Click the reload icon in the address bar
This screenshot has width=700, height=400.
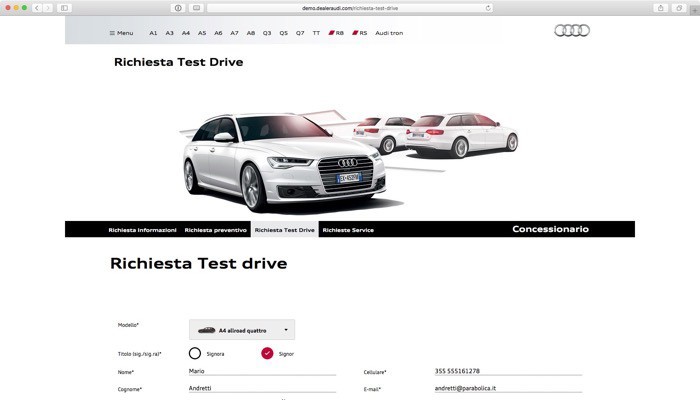(488, 8)
